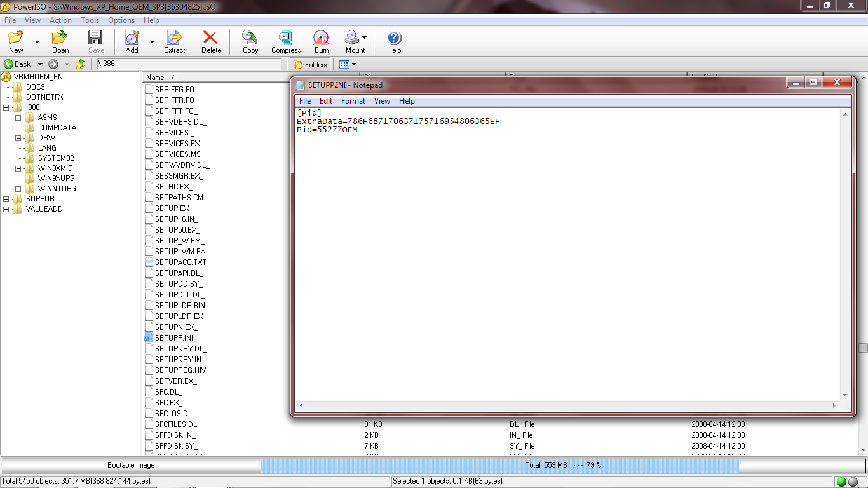
Task: Open the Tools menu in PowerISO
Action: coord(90,20)
